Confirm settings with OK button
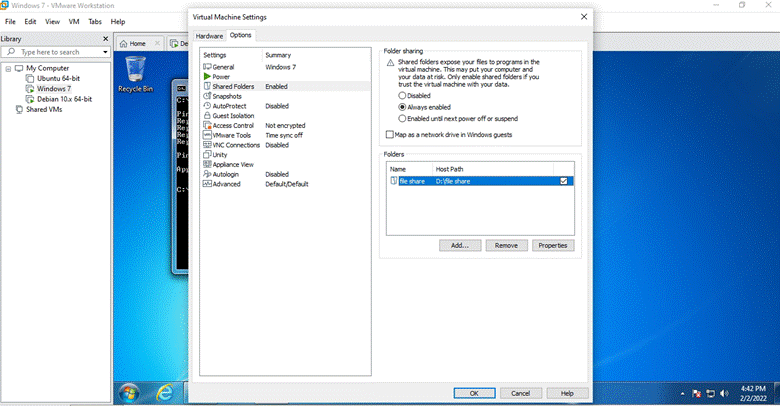This screenshot has width=780, height=406. pos(474,393)
